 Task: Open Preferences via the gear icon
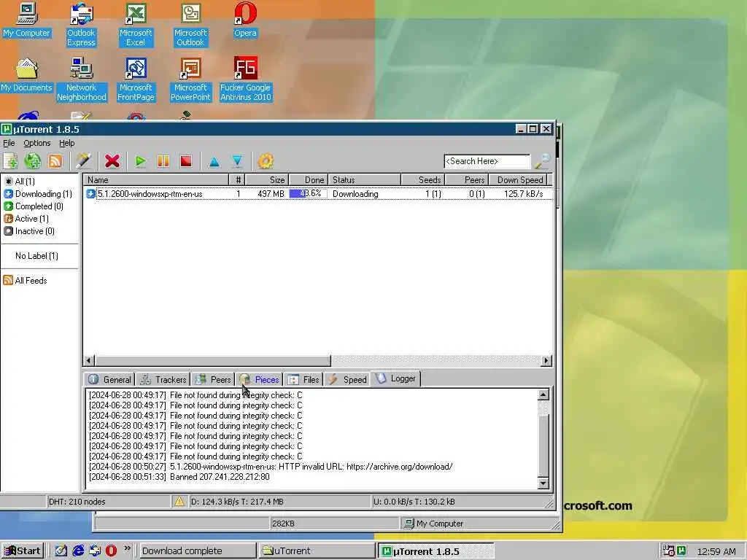click(x=266, y=161)
